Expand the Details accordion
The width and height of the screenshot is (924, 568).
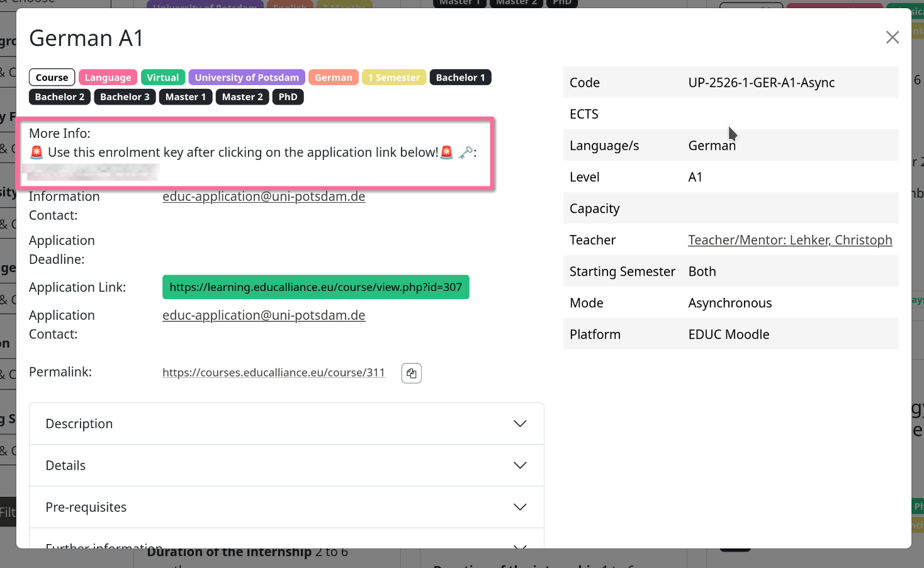(x=286, y=465)
